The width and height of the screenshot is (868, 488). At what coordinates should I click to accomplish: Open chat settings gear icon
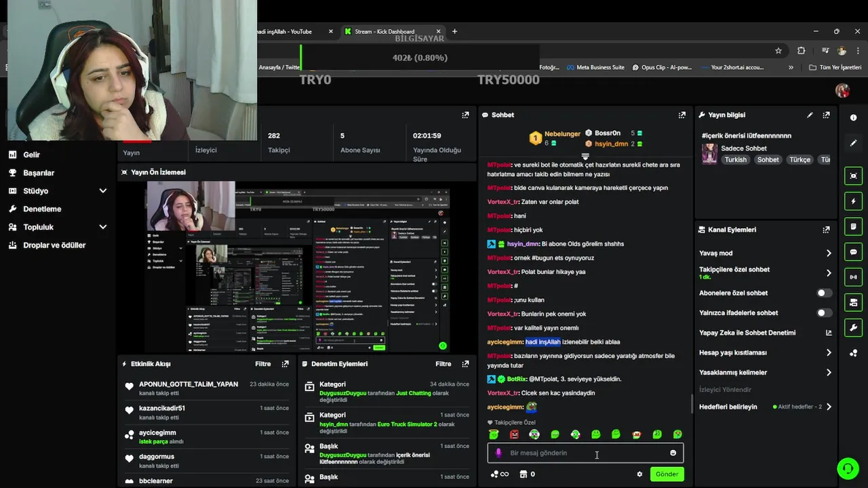pos(639,474)
